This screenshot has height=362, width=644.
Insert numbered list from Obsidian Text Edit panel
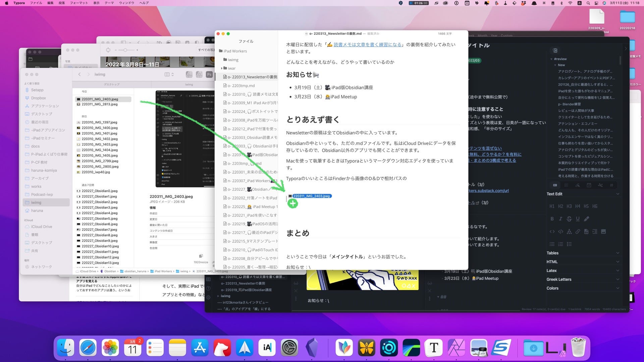click(560, 244)
